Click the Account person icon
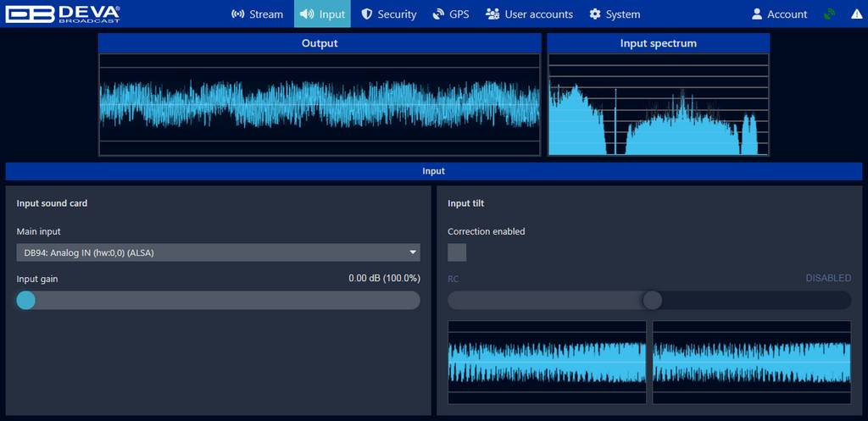This screenshot has height=421, width=868. tap(757, 14)
